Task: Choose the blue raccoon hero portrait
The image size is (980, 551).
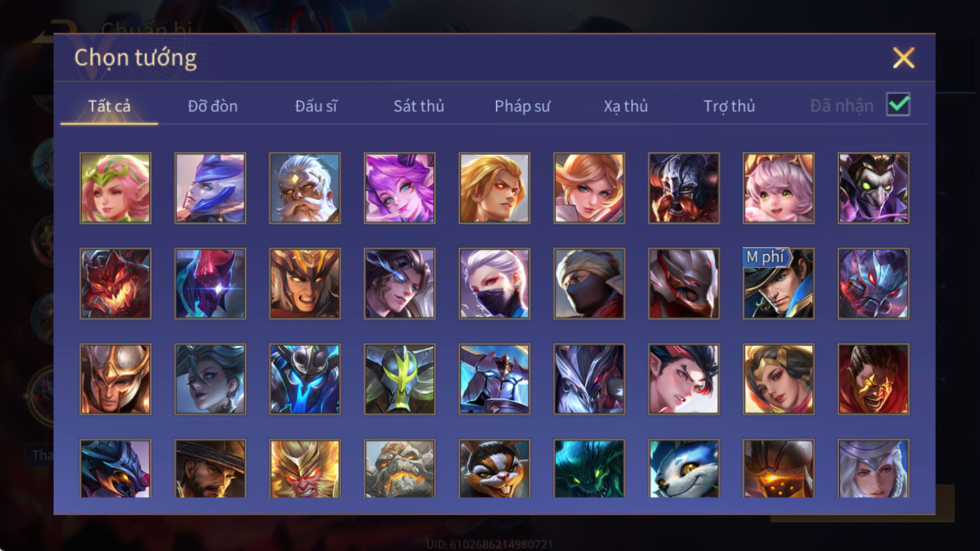Action: pos(684,468)
